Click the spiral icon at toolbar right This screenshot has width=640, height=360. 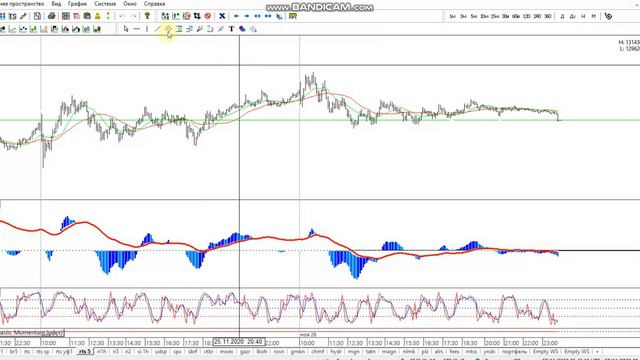coord(608,16)
